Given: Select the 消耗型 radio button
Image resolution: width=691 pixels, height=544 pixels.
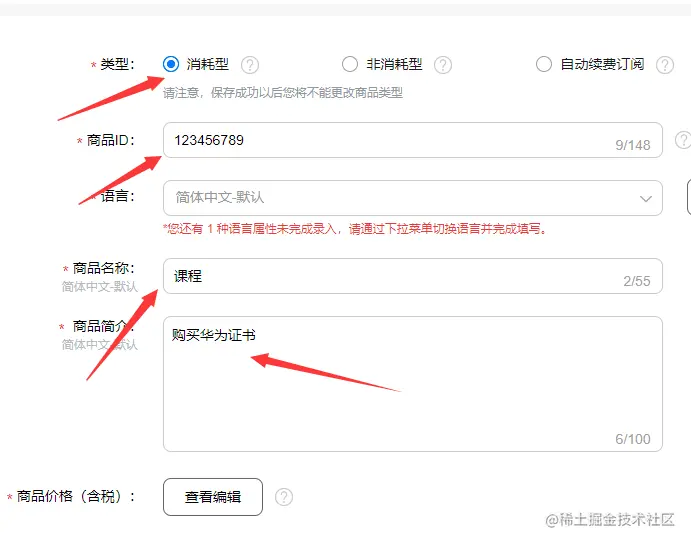Looking at the screenshot, I should [171, 64].
